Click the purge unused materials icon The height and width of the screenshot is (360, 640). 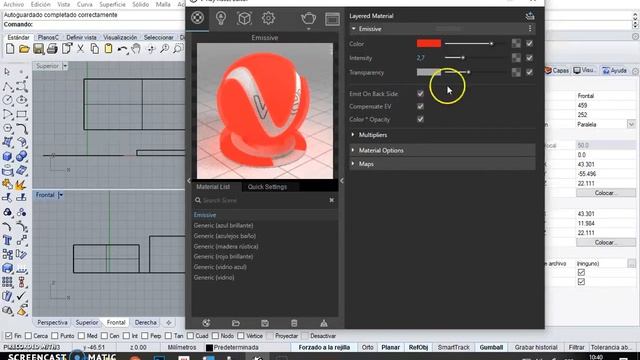(324, 323)
